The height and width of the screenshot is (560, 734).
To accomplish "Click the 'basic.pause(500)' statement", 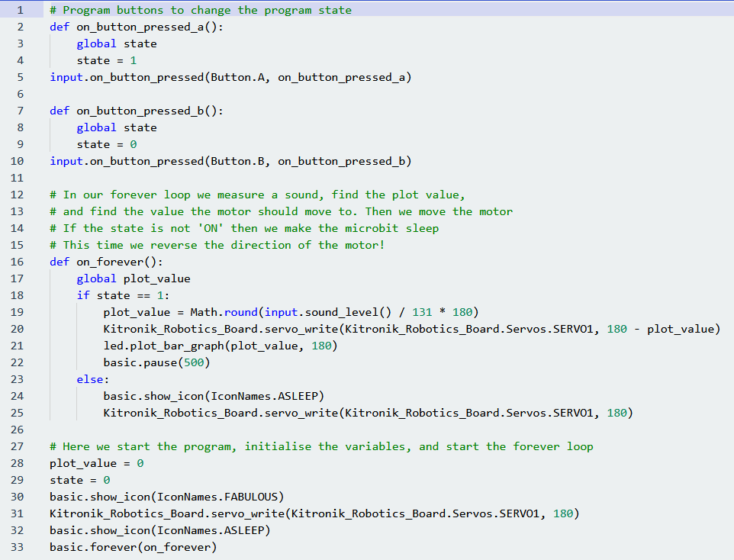I will (x=156, y=362).
